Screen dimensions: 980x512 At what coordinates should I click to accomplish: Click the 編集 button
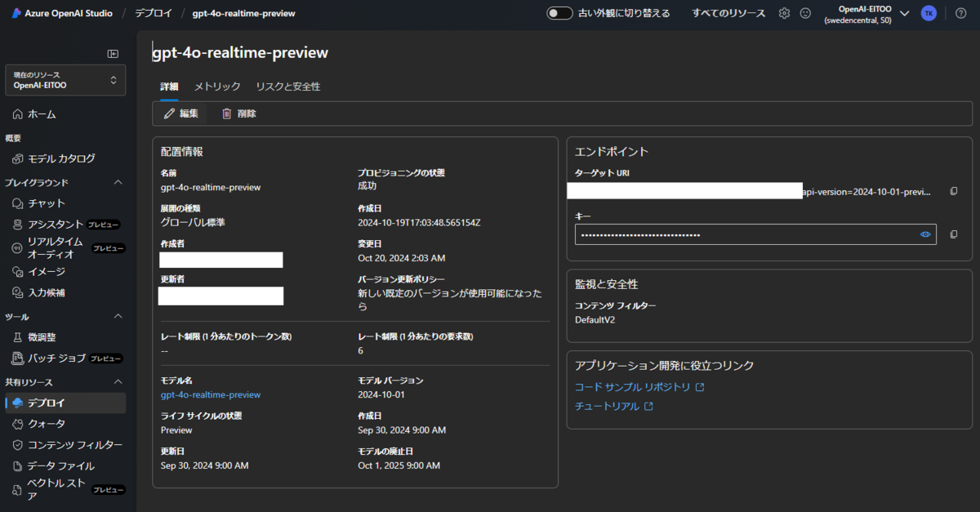[x=181, y=114]
